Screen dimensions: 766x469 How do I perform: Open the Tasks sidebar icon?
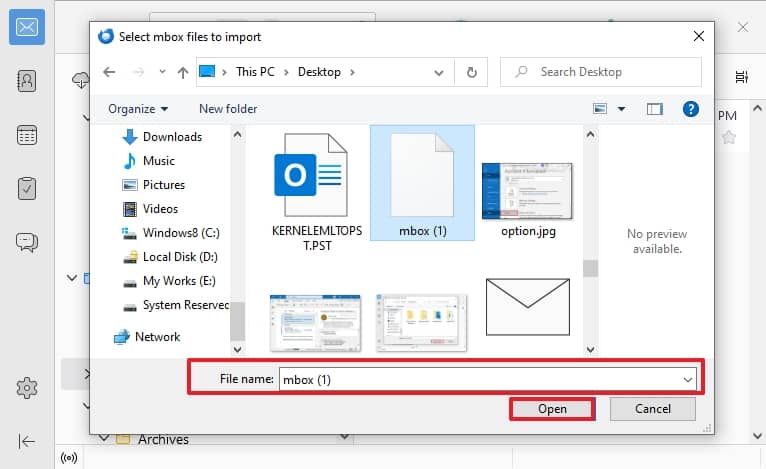tap(27, 189)
